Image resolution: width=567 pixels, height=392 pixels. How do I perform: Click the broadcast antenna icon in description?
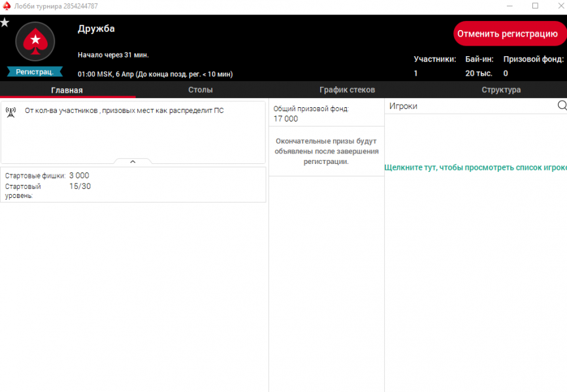[10, 111]
